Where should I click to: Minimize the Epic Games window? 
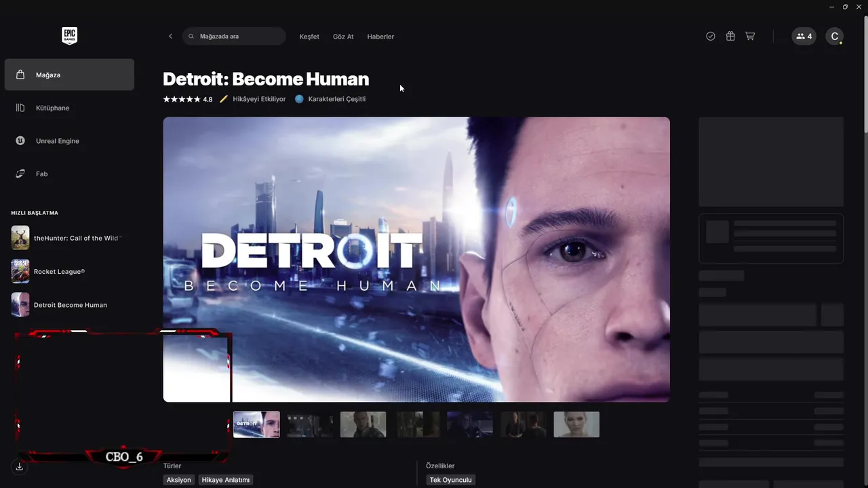pos(832,7)
